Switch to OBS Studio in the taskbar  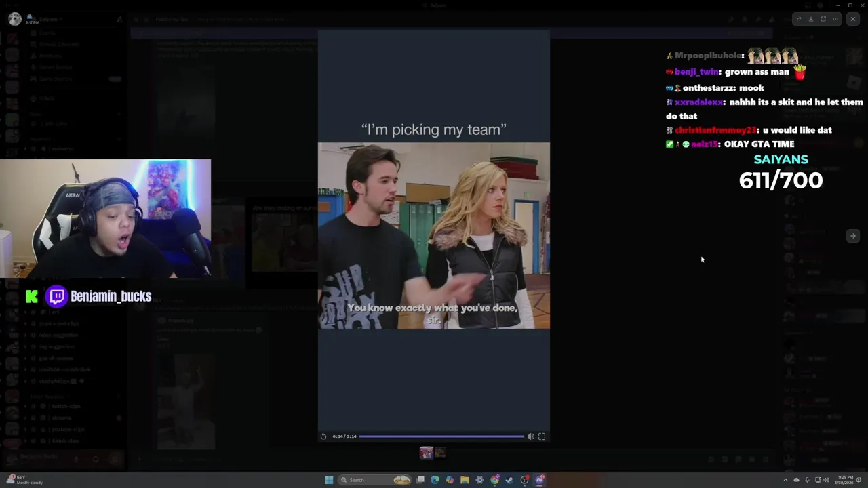pos(525,480)
